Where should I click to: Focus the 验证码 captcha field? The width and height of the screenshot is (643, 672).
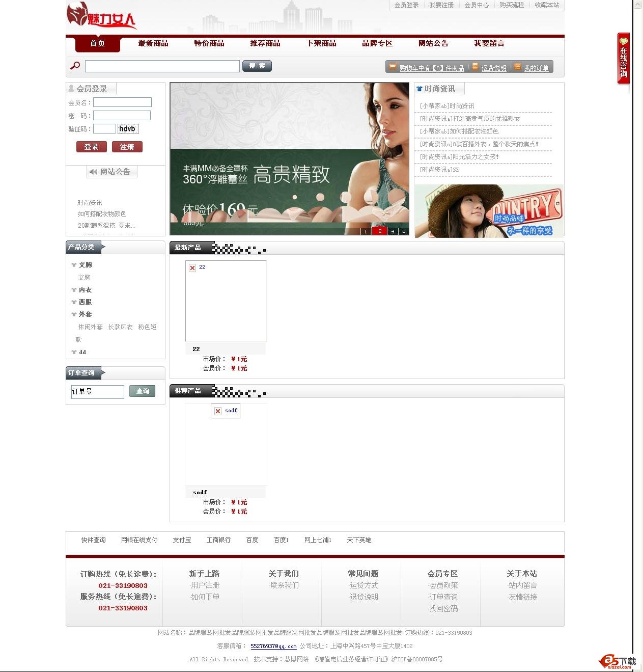coord(104,129)
